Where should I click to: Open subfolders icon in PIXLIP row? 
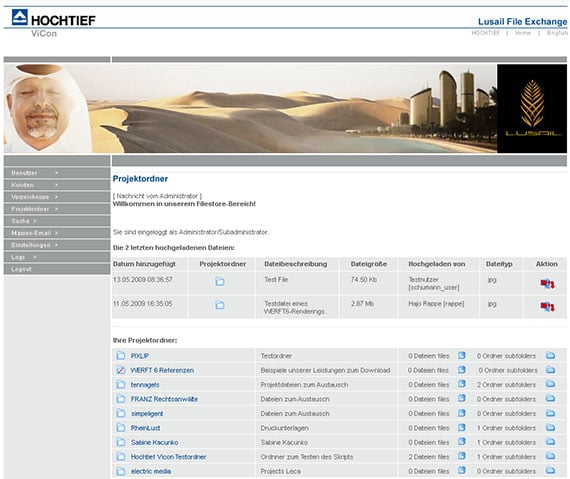point(550,355)
